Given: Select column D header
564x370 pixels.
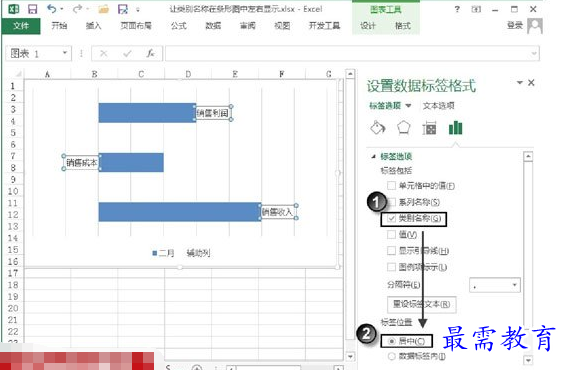Looking at the screenshot, I should [x=188, y=74].
